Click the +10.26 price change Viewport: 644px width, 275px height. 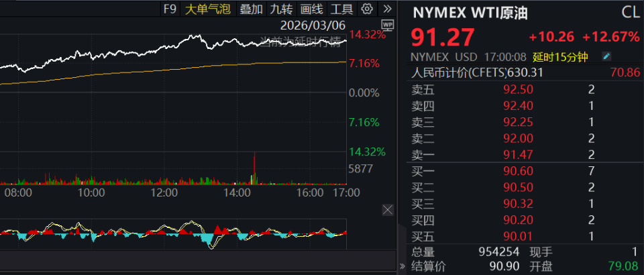pos(550,38)
